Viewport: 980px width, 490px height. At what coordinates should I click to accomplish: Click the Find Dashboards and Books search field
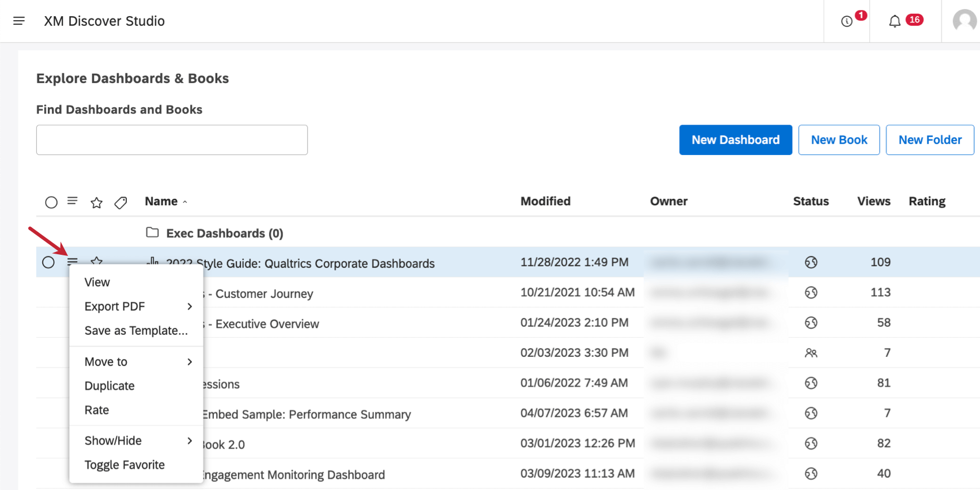click(x=172, y=140)
